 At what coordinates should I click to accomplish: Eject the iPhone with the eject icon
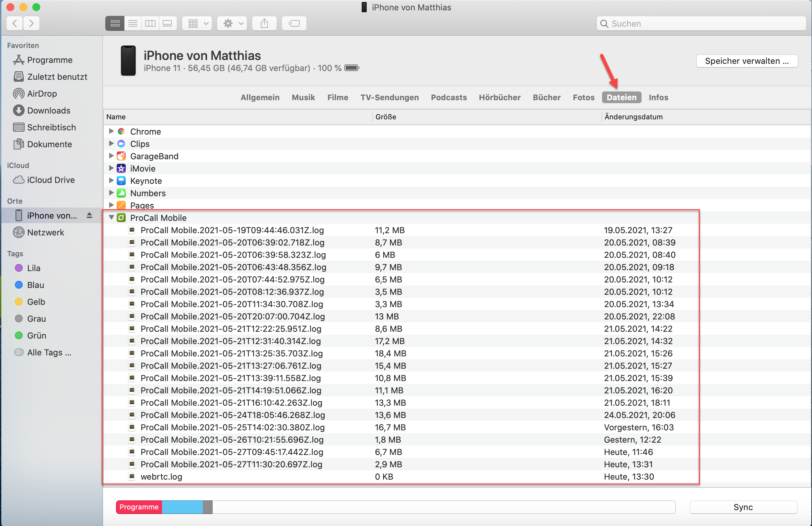click(89, 215)
